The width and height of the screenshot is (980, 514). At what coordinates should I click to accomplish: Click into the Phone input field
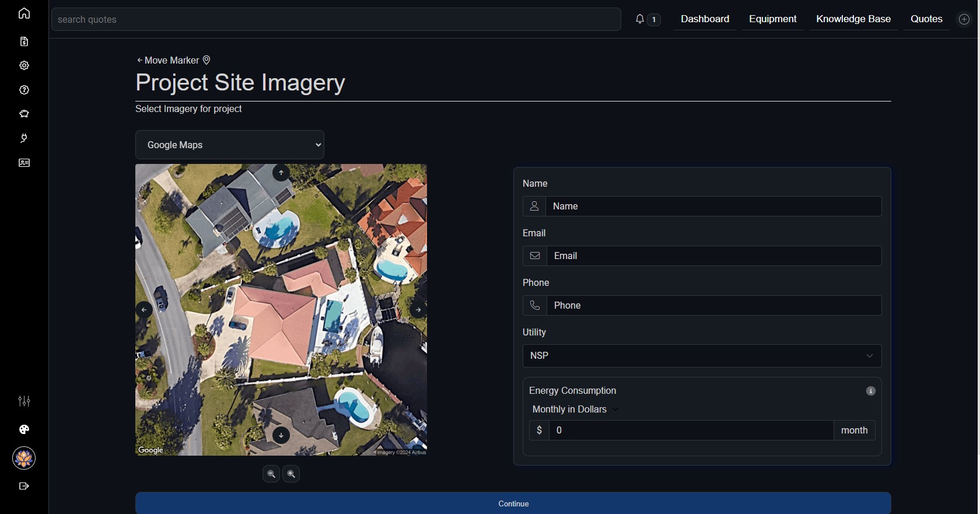click(x=714, y=306)
